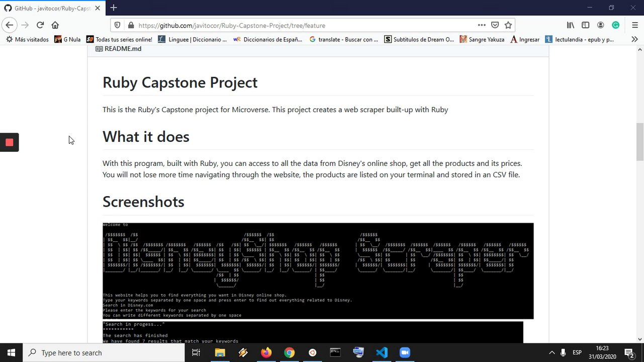Go back to the previous page
644x362 pixels.
pos(9,25)
